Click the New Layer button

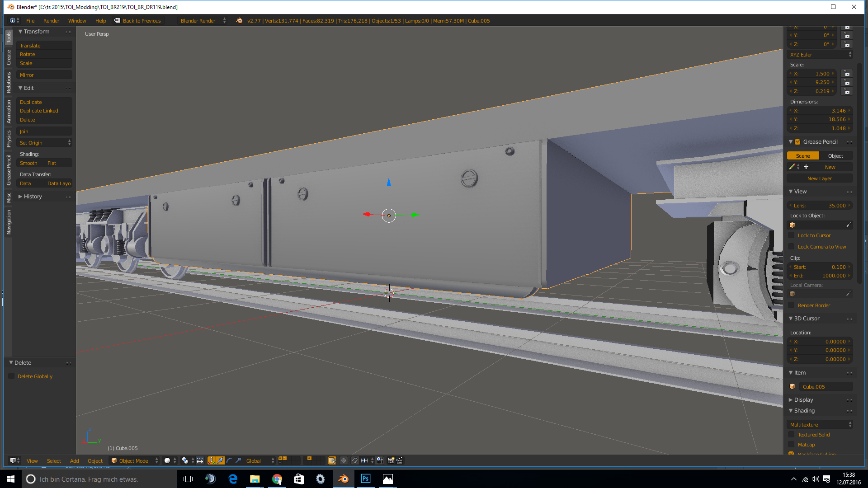[x=819, y=178]
